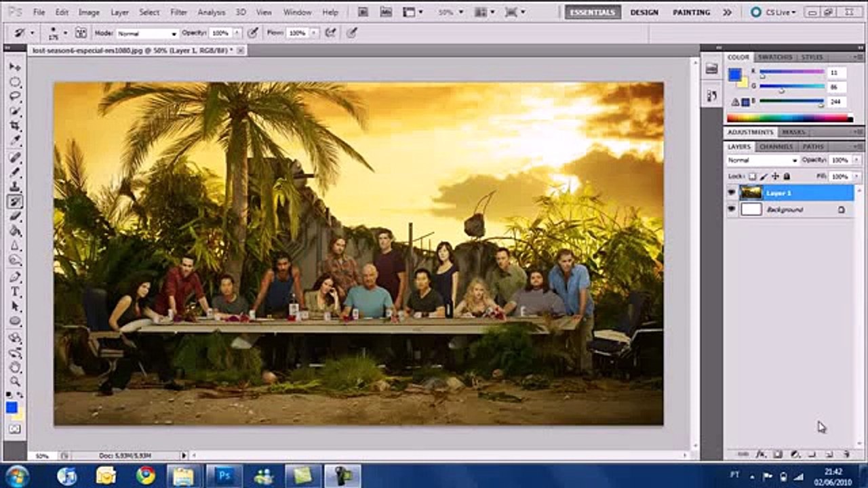Image resolution: width=868 pixels, height=488 pixels.
Task: Enable airbrush mode
Action: pyautogui.click(x=331, y=33)
